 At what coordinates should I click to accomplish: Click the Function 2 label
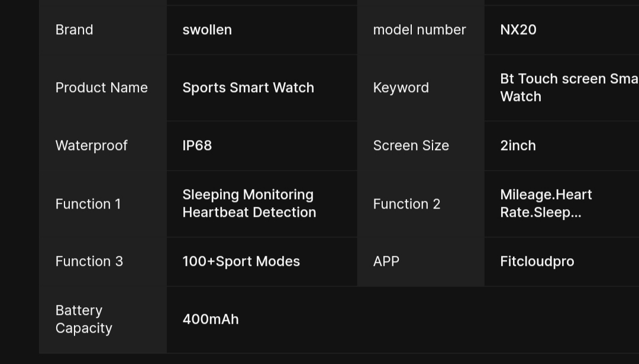point(406,204)
